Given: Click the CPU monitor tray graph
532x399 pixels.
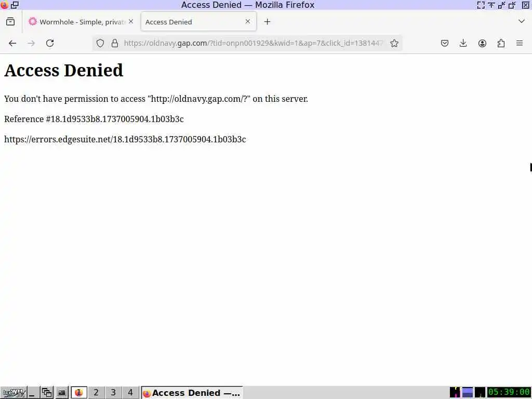Looking at the screenshot, I should pyautogui.click(x=455, y=393).
